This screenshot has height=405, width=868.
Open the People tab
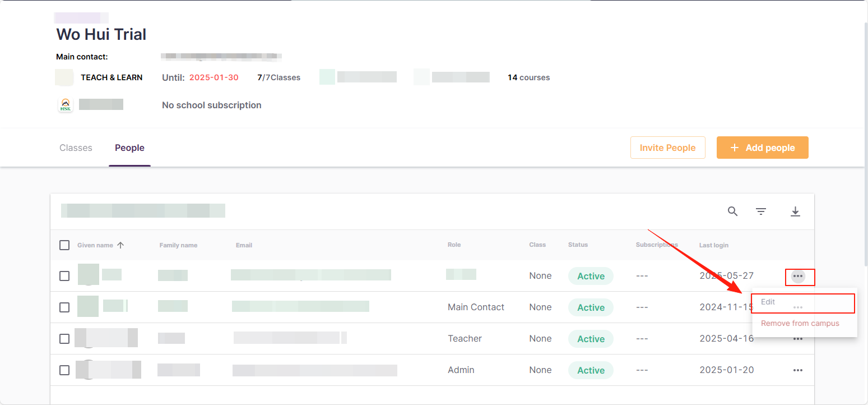coord(129,148)
